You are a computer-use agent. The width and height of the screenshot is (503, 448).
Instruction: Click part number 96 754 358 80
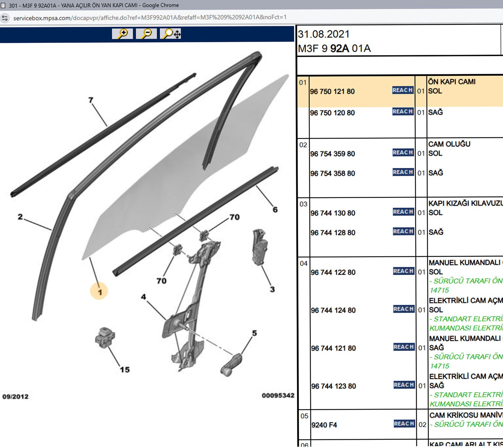click(x=333, y=174)
